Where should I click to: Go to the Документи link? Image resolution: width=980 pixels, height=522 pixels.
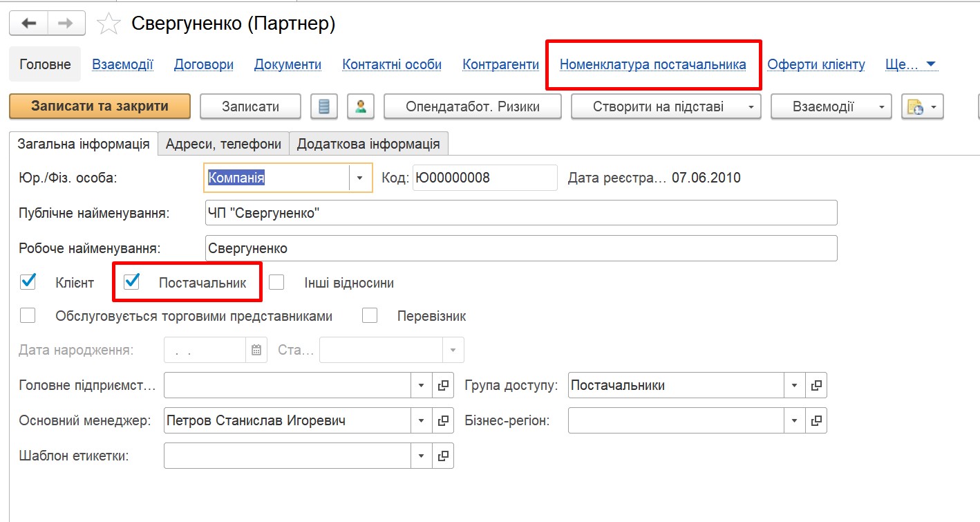(288, 64)
